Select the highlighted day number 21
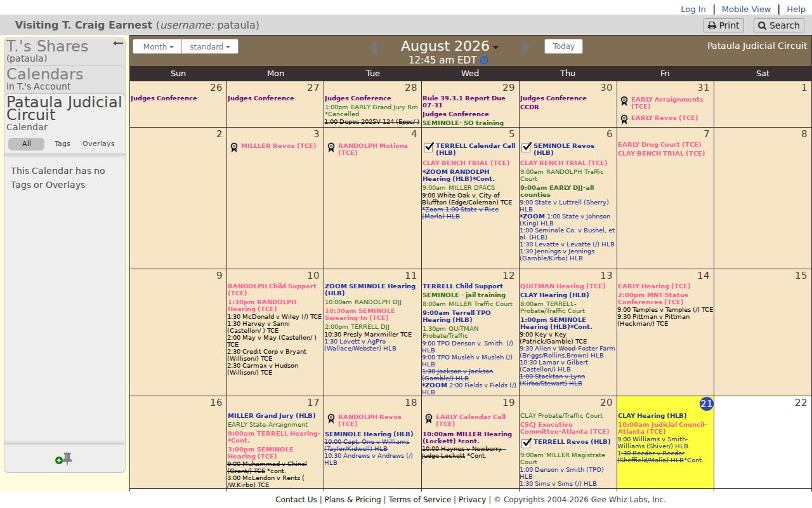Image resolution: width=812 pixels, height=508 pixels. click(706, 404)
